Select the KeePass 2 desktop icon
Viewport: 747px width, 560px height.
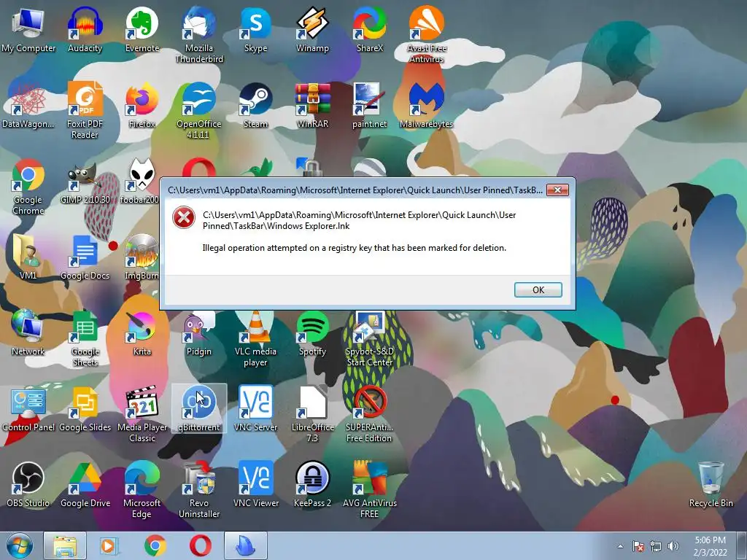(x=312, y=484)
